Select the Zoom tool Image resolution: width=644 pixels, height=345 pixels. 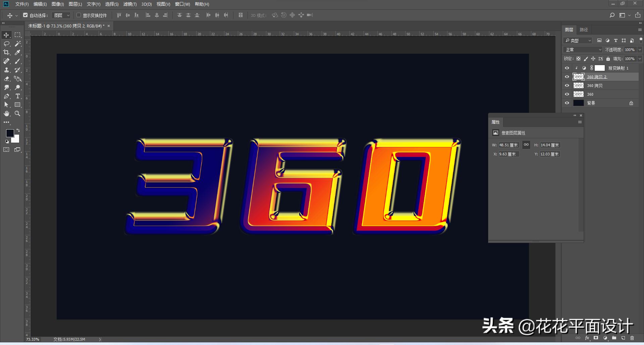[x=17, y=113]
